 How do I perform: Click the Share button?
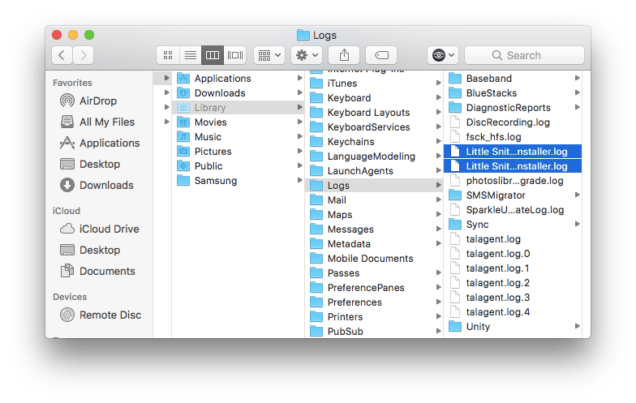click(344, 55)
